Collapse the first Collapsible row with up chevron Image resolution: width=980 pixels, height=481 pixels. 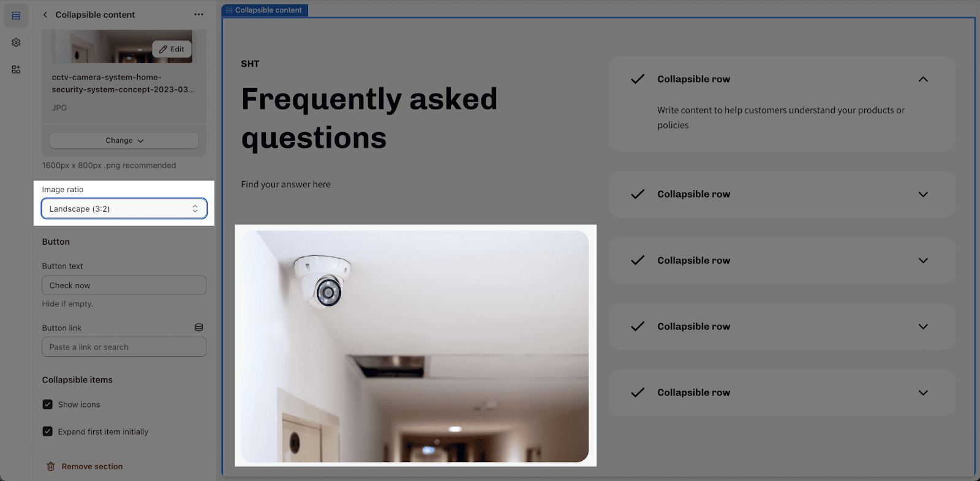click(923, 79)
